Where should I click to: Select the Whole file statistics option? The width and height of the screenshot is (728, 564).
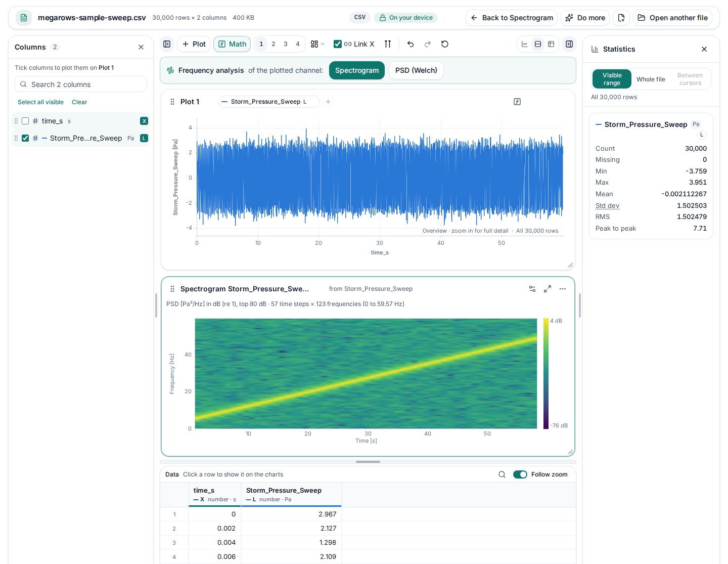[651, 79]
